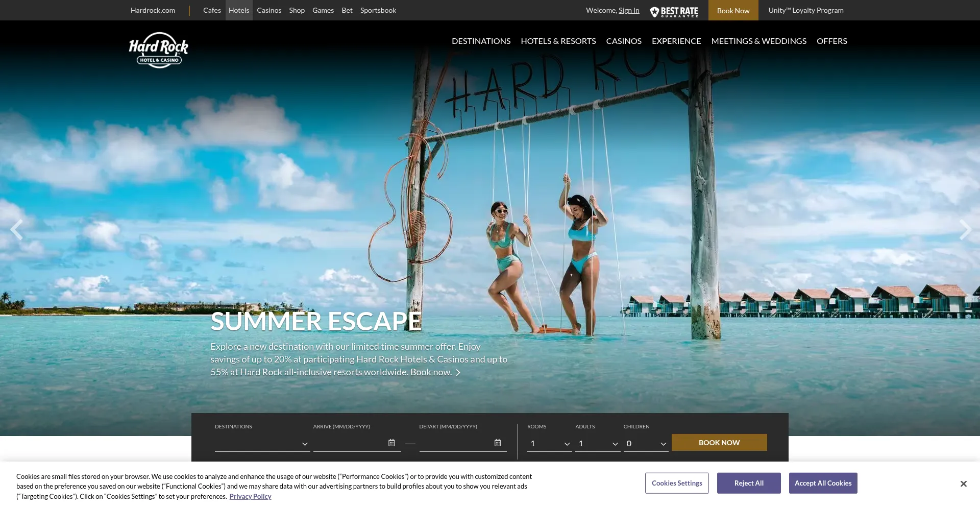Click the Best Rate Guarantee badge

click(674, 11)
